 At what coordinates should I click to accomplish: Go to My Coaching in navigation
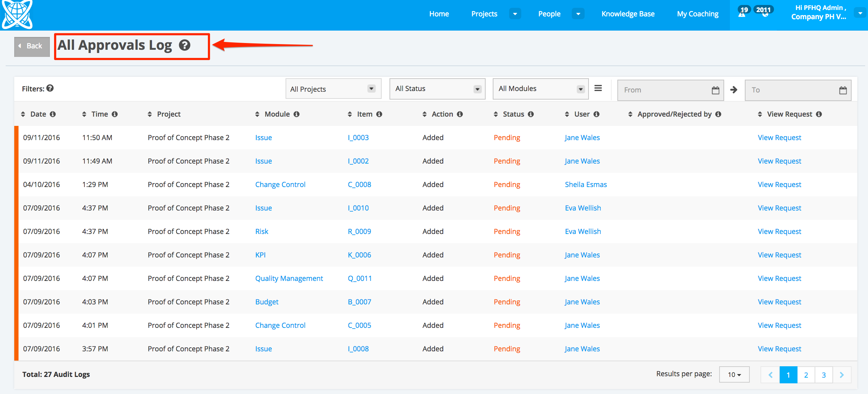pyautogui.click(x=697, y=14)
